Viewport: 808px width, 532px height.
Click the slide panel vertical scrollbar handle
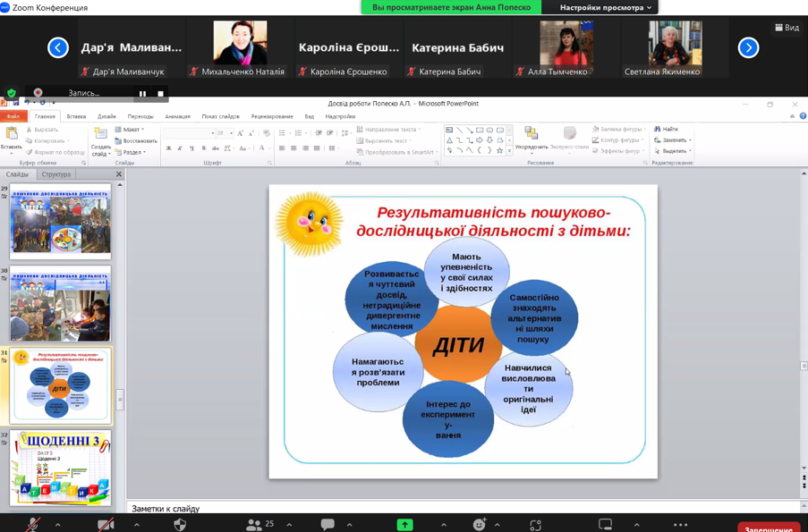[x=120, y=401]
